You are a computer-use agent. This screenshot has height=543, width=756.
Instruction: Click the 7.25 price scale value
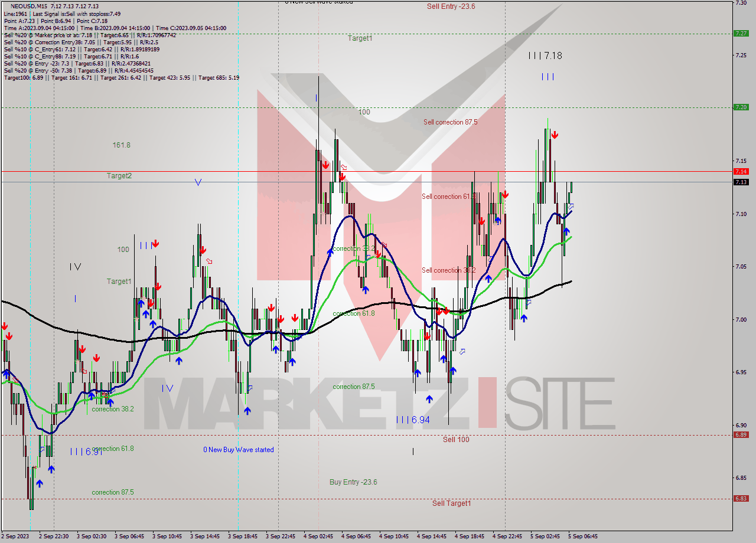pos(741,55)
